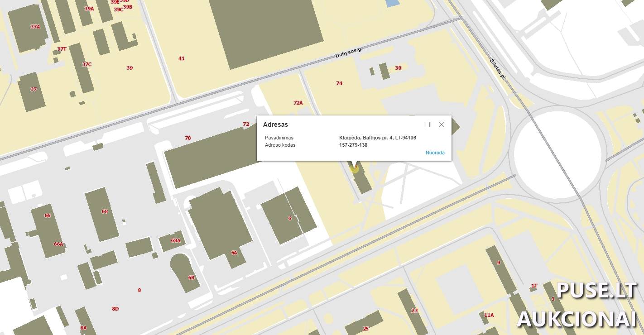The image size is (644, 335).
Task: Select building number 9 on the map
Action: [499, 263]
